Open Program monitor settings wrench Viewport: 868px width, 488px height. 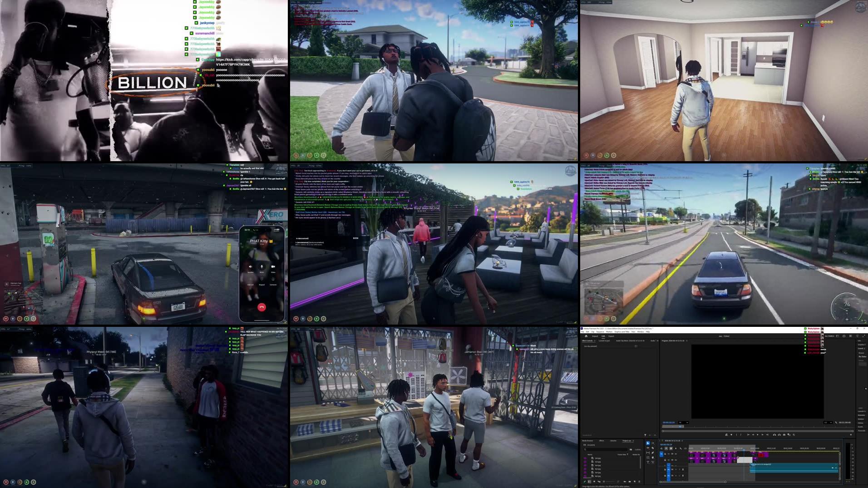point(836,423)
